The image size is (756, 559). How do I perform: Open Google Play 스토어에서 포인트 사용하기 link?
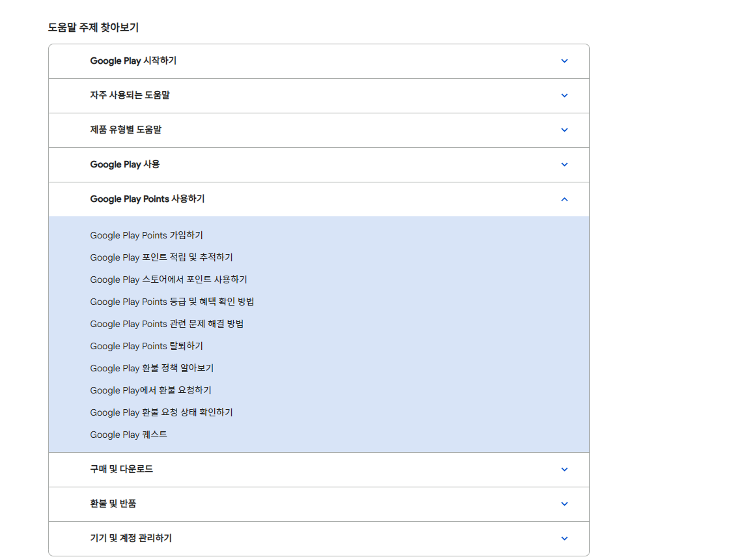[x=169, y=279]
